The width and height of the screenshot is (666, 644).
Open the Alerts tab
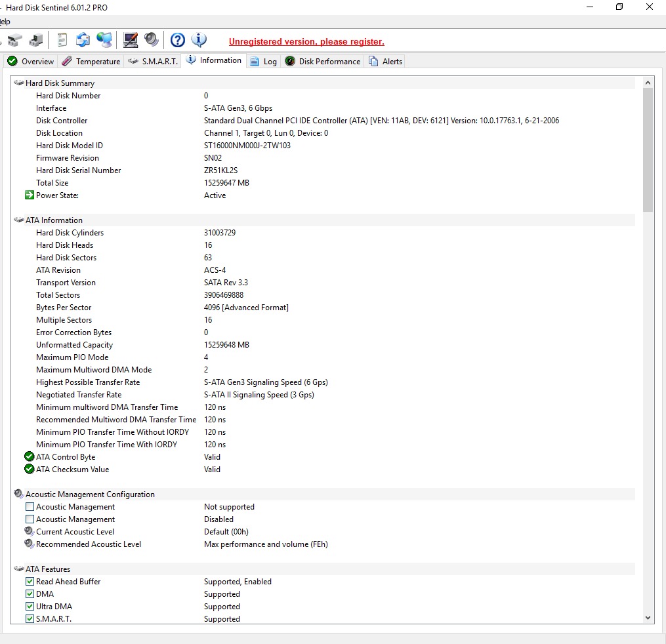point(385,62)
